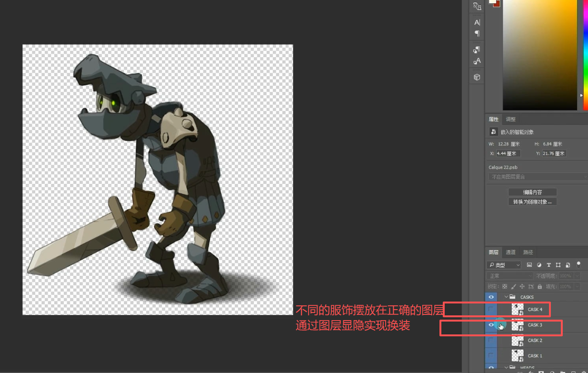Open the 不透明度 opacity dropdown arrow

(x=577, y=276)
